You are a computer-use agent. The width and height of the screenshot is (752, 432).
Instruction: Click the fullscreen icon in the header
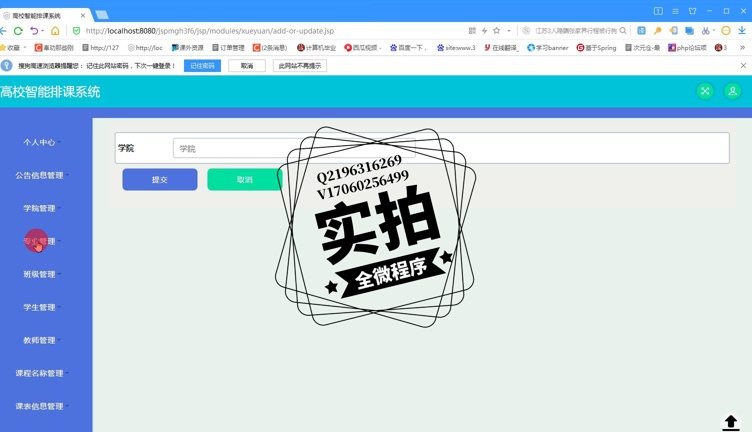pyautogui.click(x=705, y=91)
